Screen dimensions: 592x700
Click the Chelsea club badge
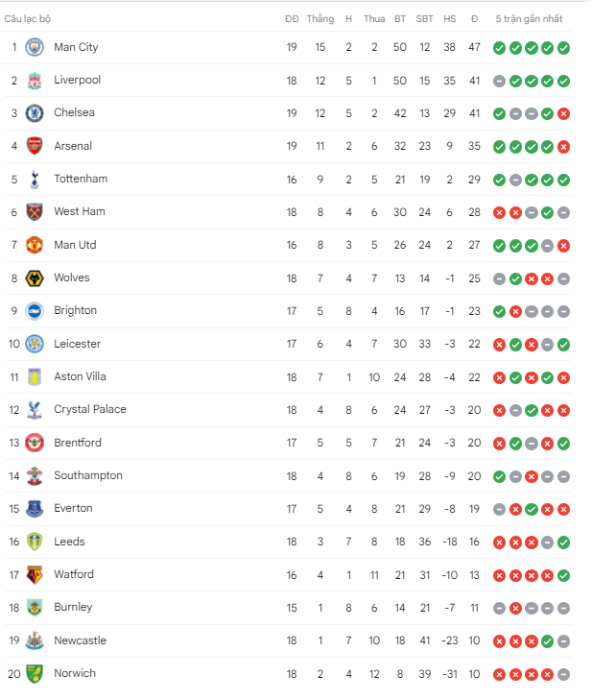coord(35,113)
